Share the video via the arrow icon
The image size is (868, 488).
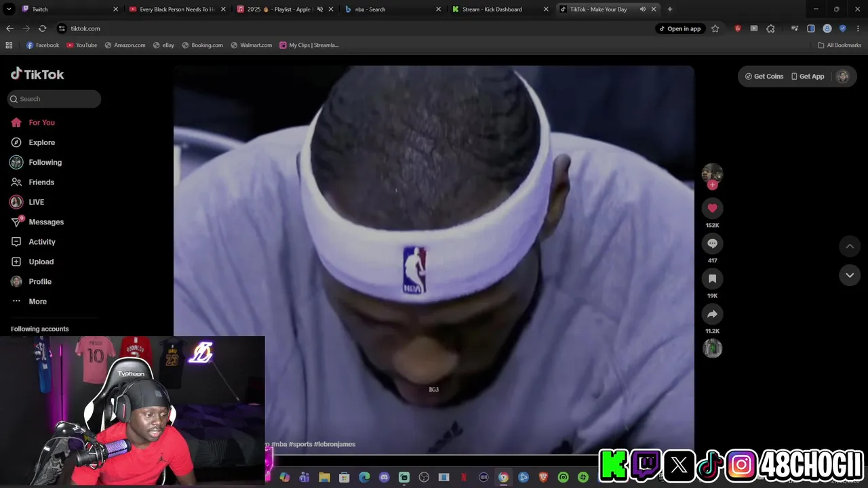[712, 314]
